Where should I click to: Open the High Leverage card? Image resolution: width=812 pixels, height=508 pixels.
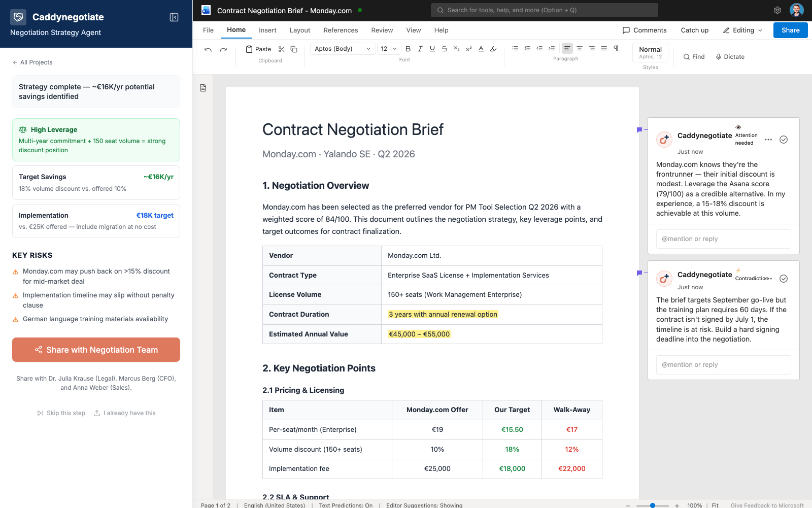pyautogui.click(x=96, y=140)
